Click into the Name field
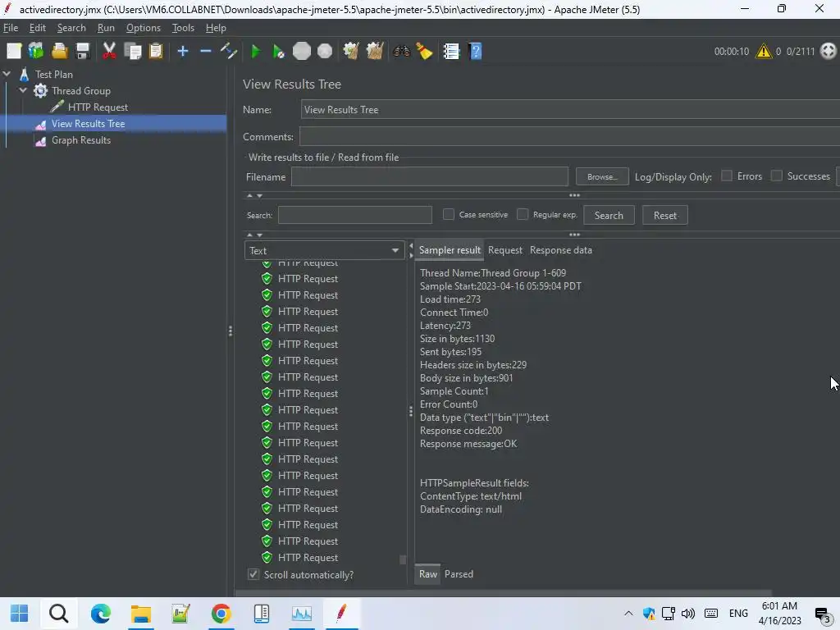840x630 pixels. coord(570,110)
